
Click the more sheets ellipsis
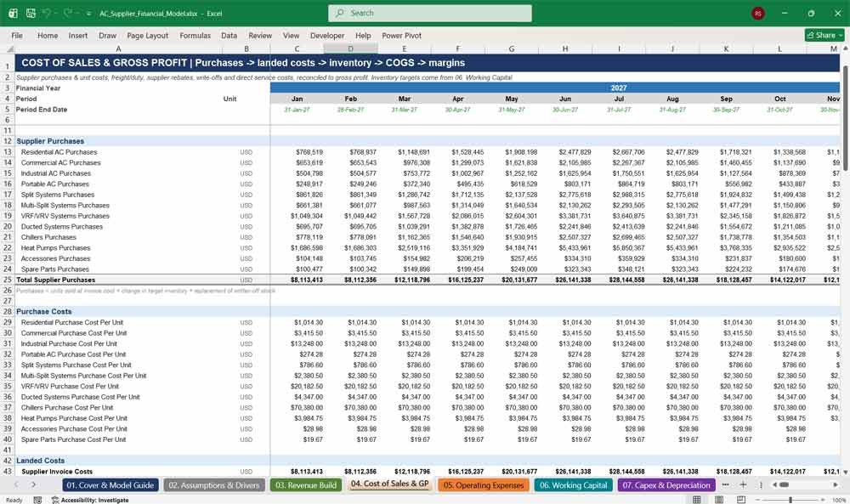(726, 485)
